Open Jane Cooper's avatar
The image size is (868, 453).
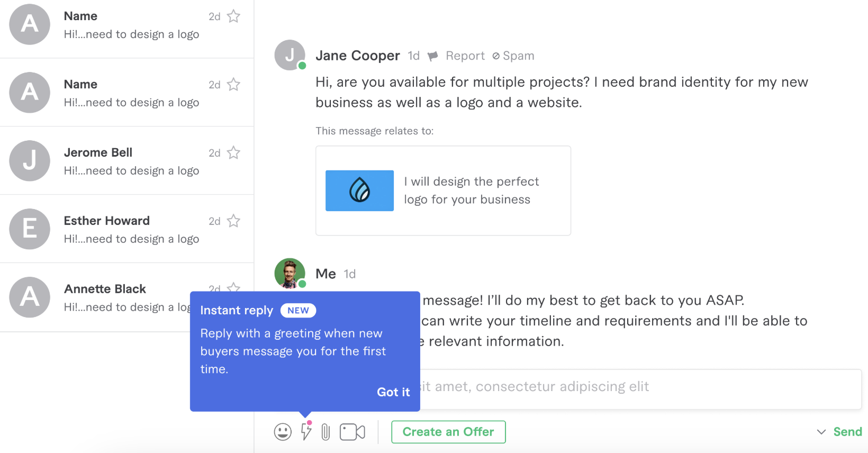[x=290, y=55]
